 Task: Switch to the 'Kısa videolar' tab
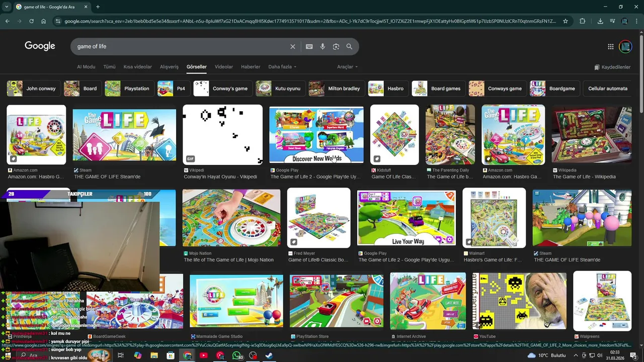pos(138,67)
